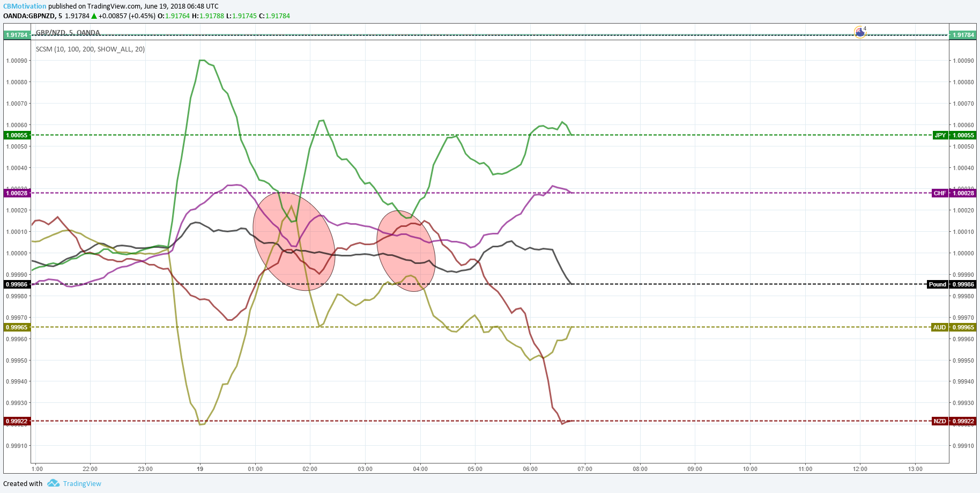Click the 1.00090 label on the right axis
The image size is (980, 493).
963,61
